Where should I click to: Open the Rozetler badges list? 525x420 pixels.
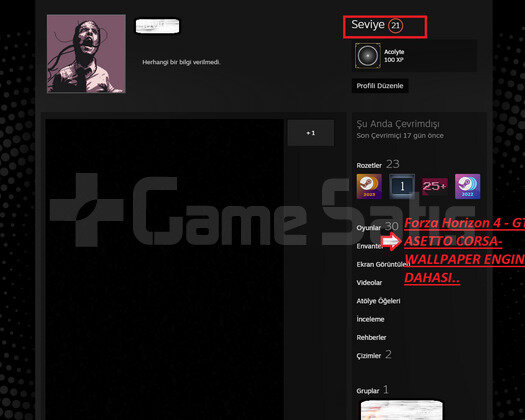[x=369, y=165]
